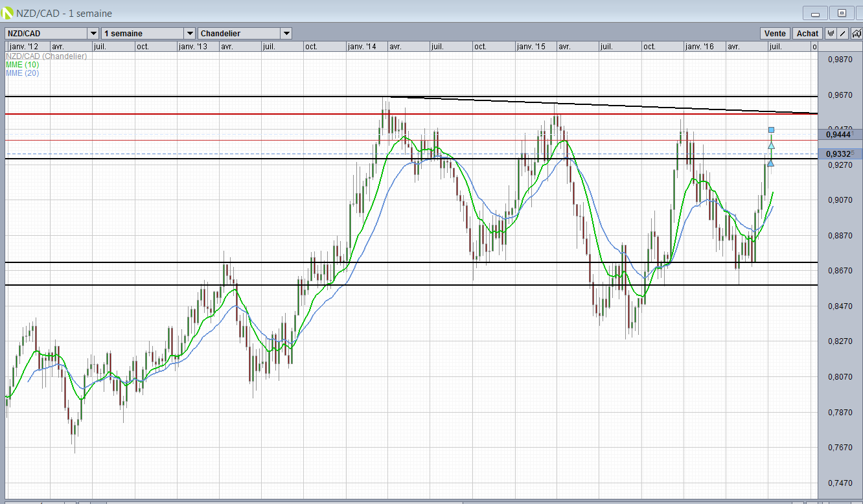The width and height of the screenshot is (863, 504).
Task: Click the janv. '15 date label
Action: [x=531, y=47]
